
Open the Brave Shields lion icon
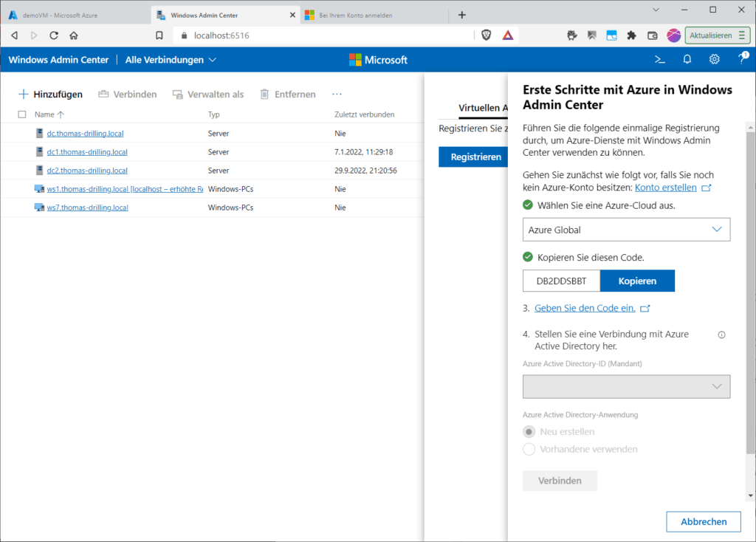click(486, 35)
